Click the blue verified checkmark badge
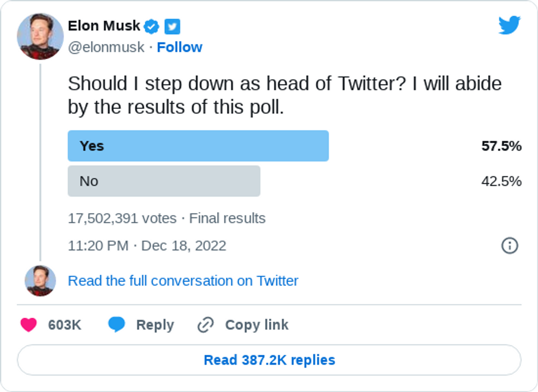 pyautogui.click(x=152, y=26)
